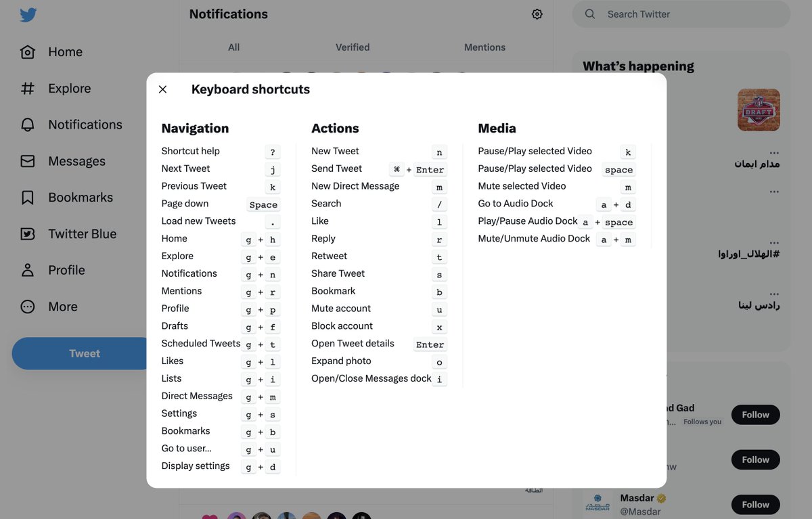Viewport: 812px width, 519px height.
Task: Click the Navigation section heading
Action: click(195, 129)
